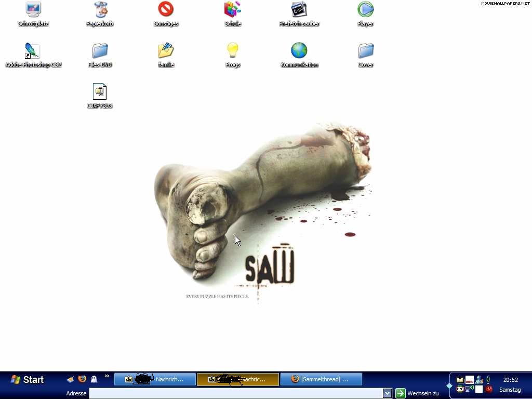Open the Start menu
This screenshot has width=532, height=399.
pos(27,379)
